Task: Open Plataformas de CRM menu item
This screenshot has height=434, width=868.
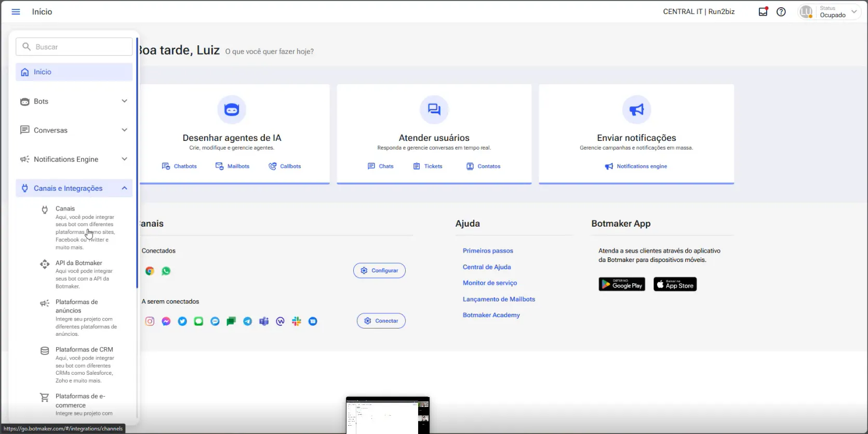Action: point(79,365)
